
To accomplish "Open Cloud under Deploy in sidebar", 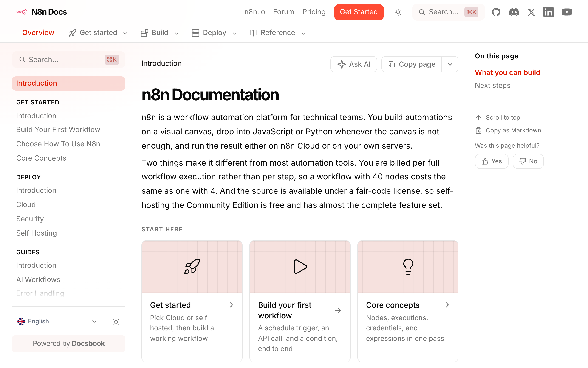I will 26,204.
